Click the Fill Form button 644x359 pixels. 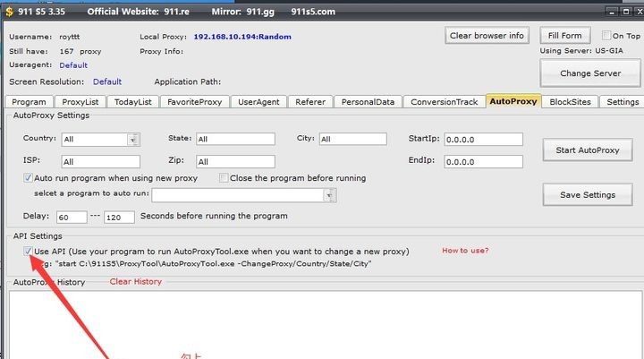[x=564, y=36]
